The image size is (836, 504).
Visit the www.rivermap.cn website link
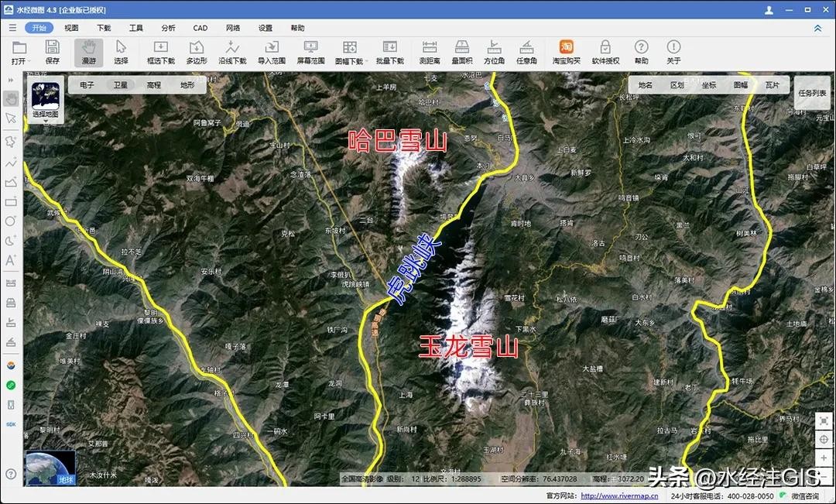pyautogui.click(x=619, y=496)
